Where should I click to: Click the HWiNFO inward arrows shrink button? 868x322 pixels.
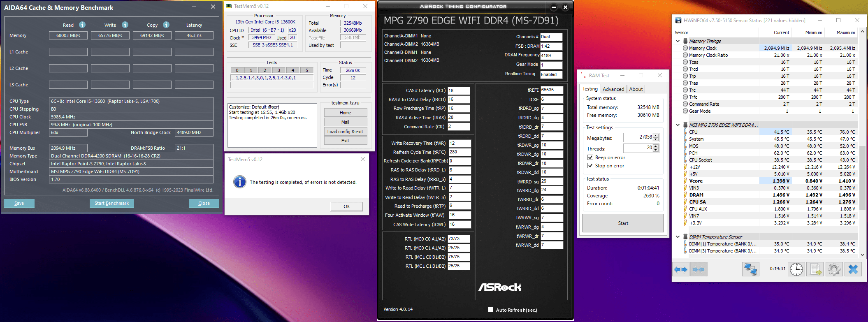tap(699, 269)
